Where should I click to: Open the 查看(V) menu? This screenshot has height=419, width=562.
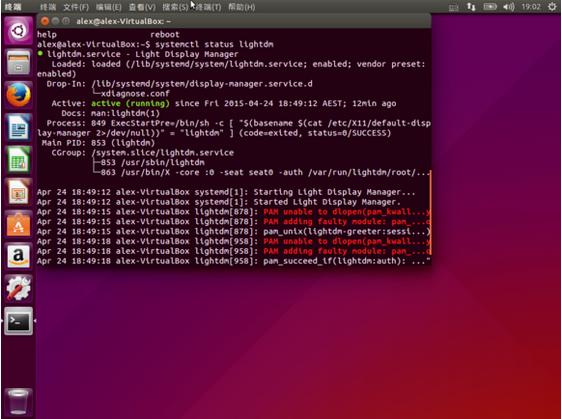click(142, 7)
